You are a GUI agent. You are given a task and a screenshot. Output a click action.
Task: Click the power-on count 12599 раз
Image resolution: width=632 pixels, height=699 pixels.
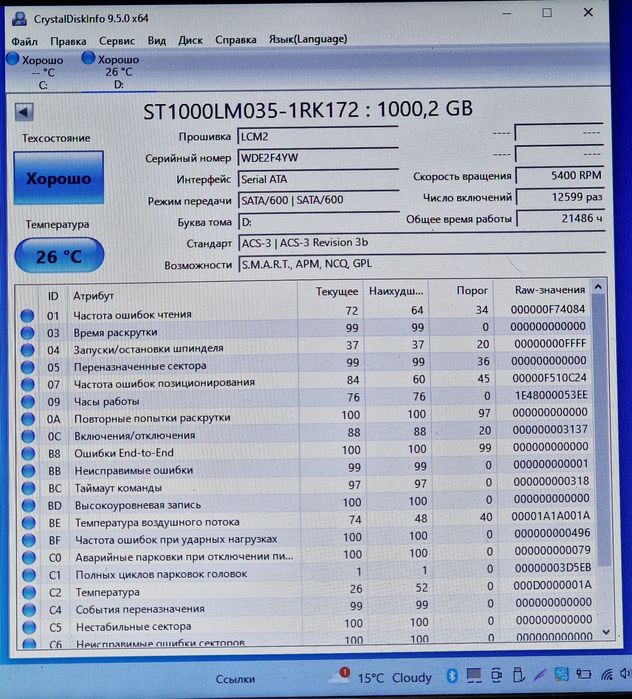pyautogui.click(x=560, y=197)
